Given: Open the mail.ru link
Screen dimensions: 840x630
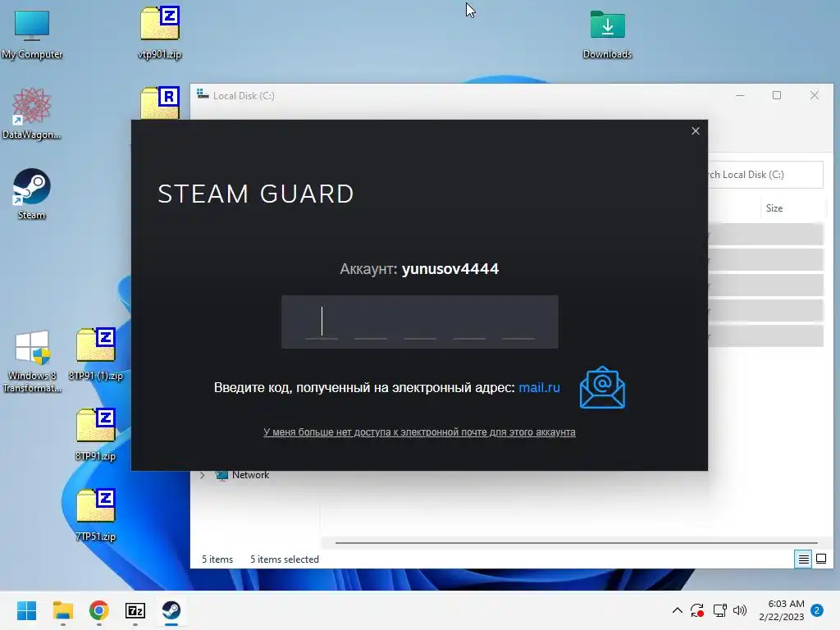Looking at the screenshot, I should [539, 387].
